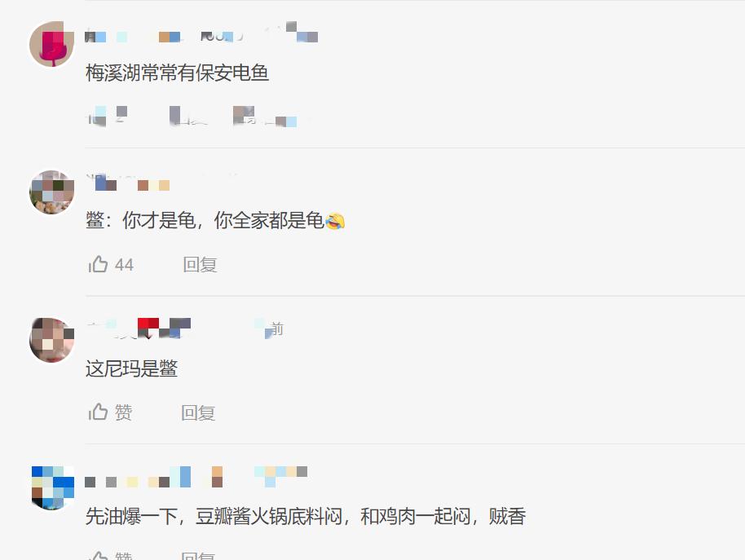Image resolution: width=745 pixels, height=560 pixels.
Task: Click the 44 like count
Action: (x=124, y=265)
